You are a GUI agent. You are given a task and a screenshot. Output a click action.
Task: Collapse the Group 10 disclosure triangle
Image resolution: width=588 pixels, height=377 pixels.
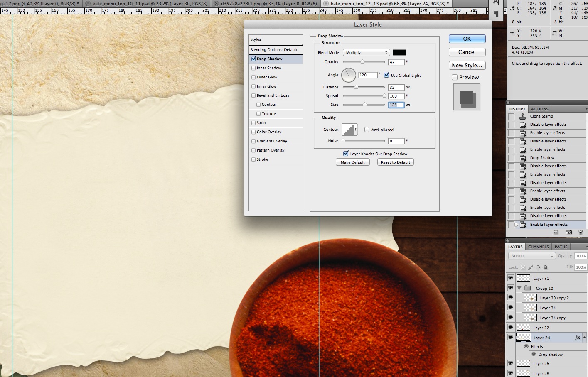[519, 288]
